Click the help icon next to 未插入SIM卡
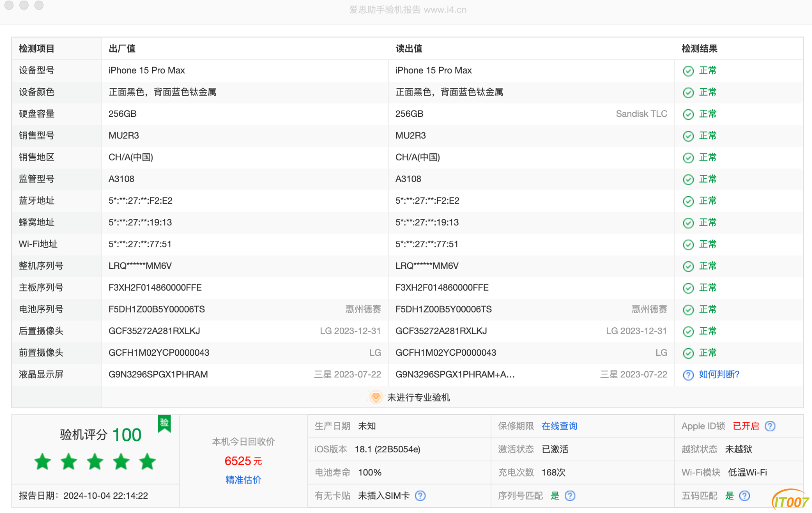Image resolution: width=812 pixels, height=513 pixels. (x=420, y=496)
